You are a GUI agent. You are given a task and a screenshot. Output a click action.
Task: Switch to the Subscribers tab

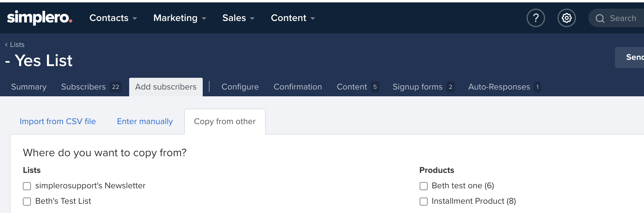tap(91, 87)
